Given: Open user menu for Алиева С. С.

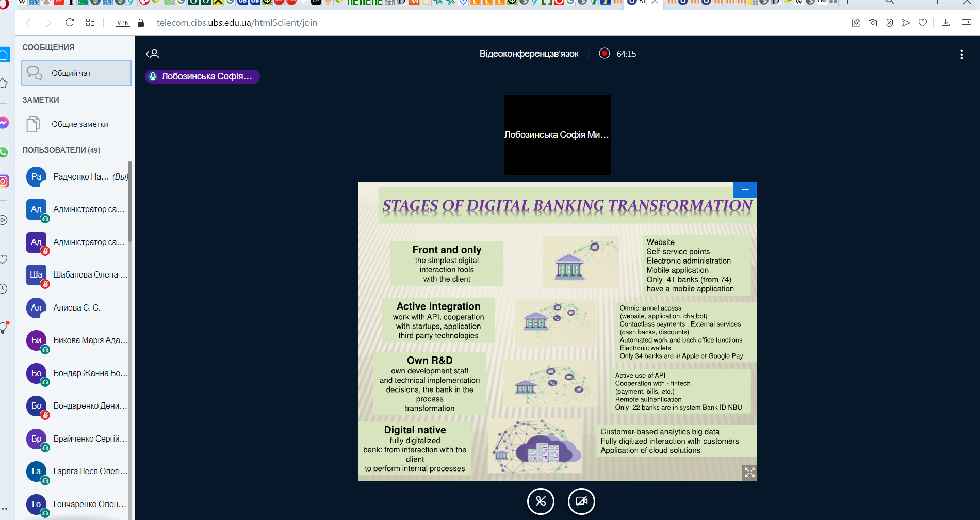Looking at the screenshot, I should (x=76, y=308).
